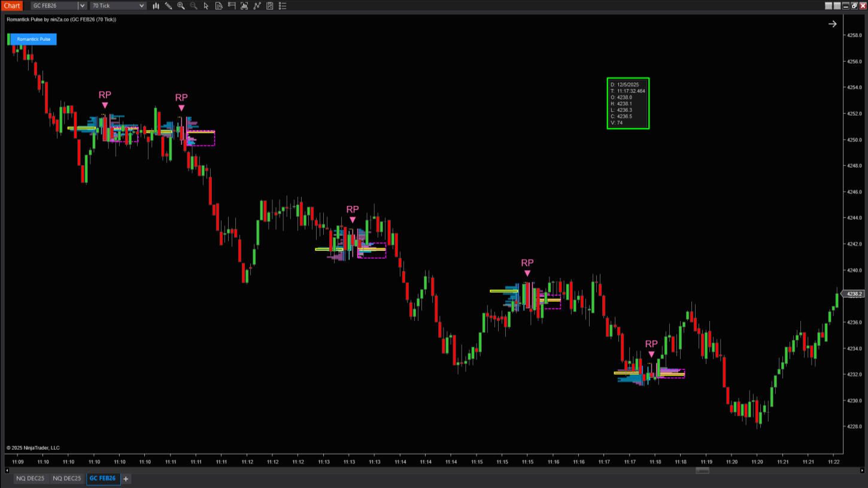
Task: Open the bar type candlestick icon
Action: [x=156, y=6]
